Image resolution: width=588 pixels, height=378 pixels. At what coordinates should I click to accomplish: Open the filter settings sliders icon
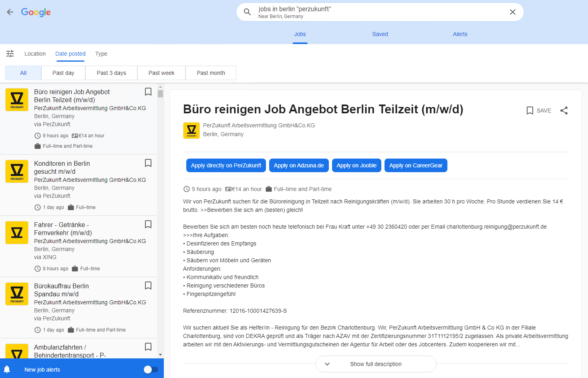pyautogui.click(x=10, y=53)
